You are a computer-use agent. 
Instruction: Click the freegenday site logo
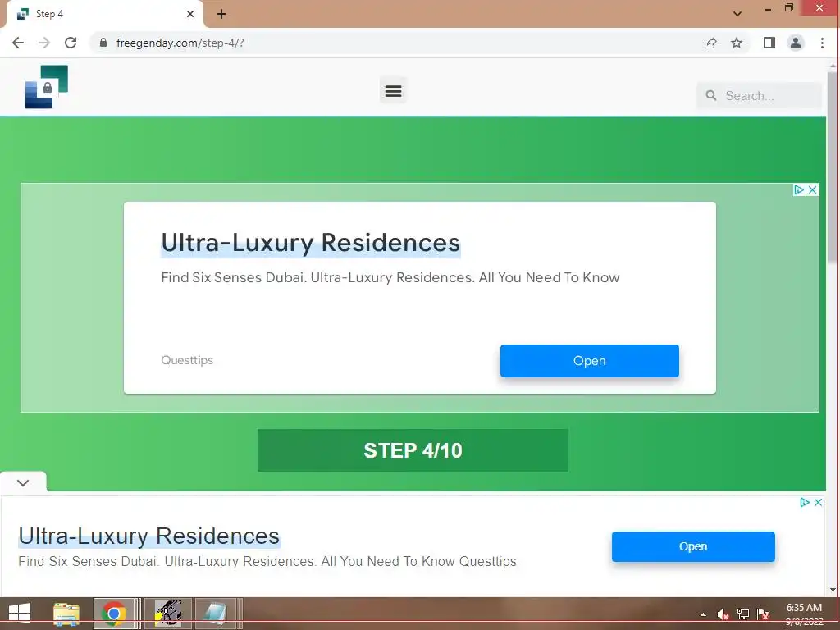point(47,87)
